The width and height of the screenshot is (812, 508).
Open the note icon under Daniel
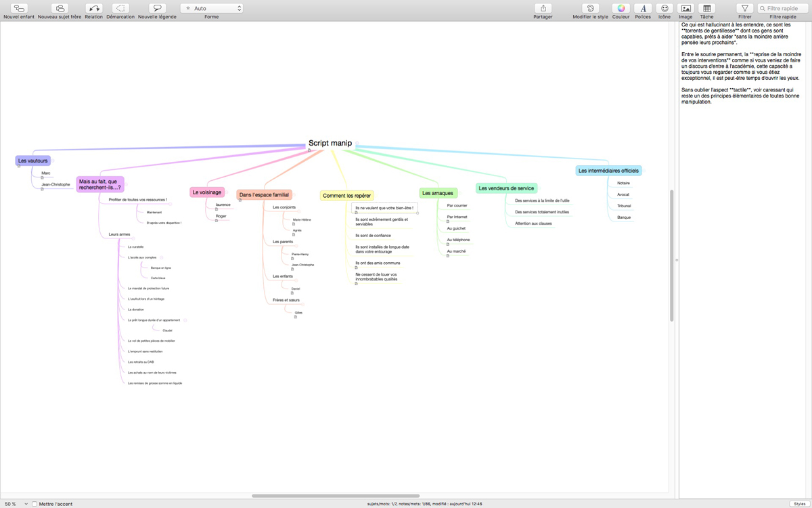pyautogui.click(x=292, y=293)
